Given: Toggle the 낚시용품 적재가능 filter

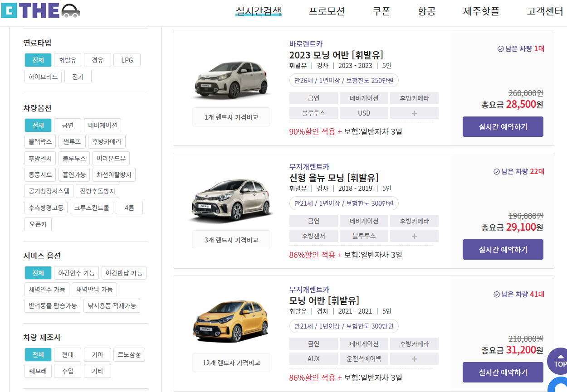Looking at the screenshot, I should point(112,305).
